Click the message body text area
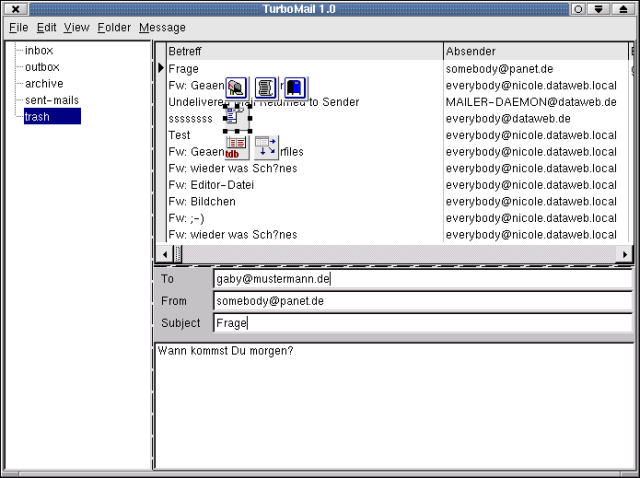 (x=394, y=406)
